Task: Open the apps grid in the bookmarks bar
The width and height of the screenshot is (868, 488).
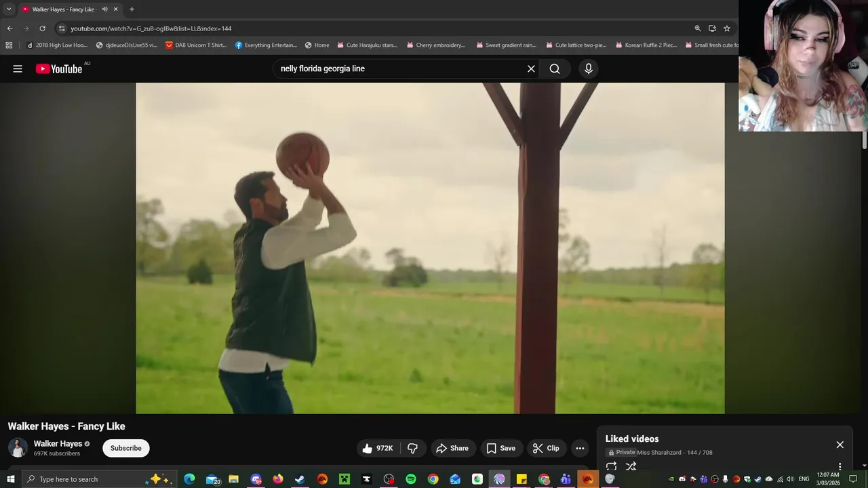Action: click(9, 45)
